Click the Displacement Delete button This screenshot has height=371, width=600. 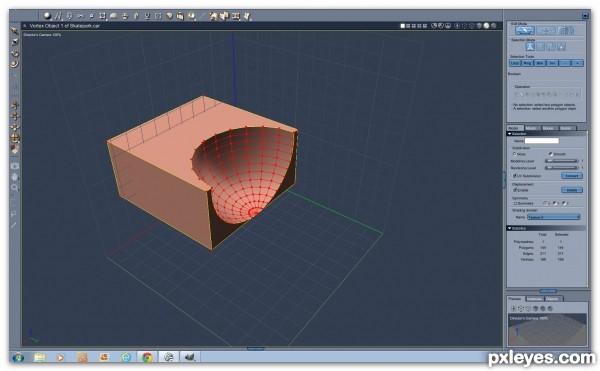coord(572,190)
